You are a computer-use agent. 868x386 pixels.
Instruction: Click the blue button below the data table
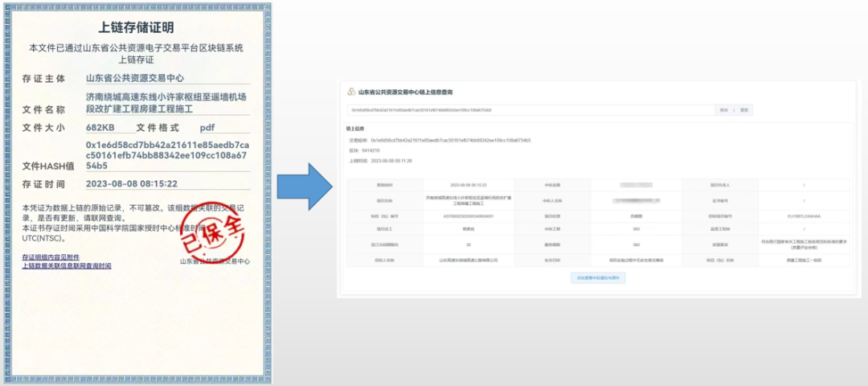[x=598, y=277]
